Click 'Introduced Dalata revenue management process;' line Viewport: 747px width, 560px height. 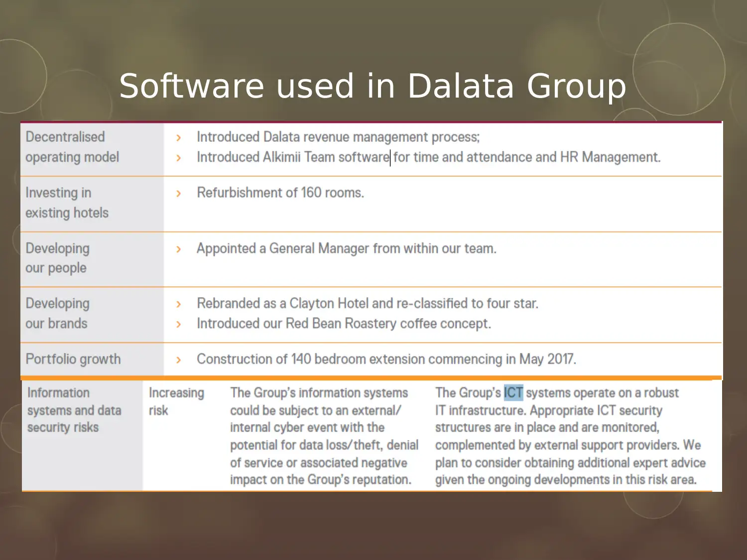click(338, 137)
